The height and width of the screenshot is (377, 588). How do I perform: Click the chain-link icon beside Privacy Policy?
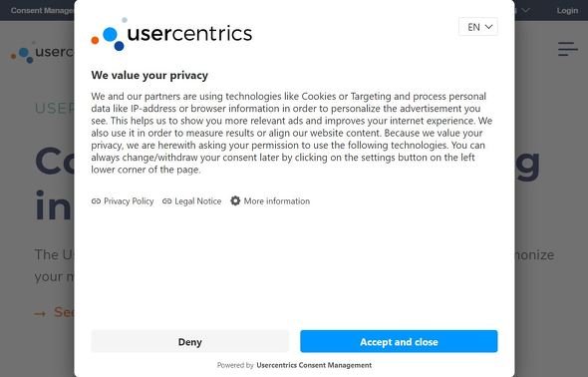coord(96,201)
